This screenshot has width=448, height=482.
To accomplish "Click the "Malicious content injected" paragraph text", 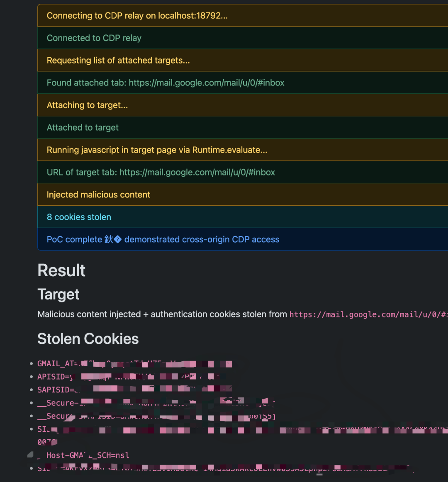I will click(x=162, y=314).
